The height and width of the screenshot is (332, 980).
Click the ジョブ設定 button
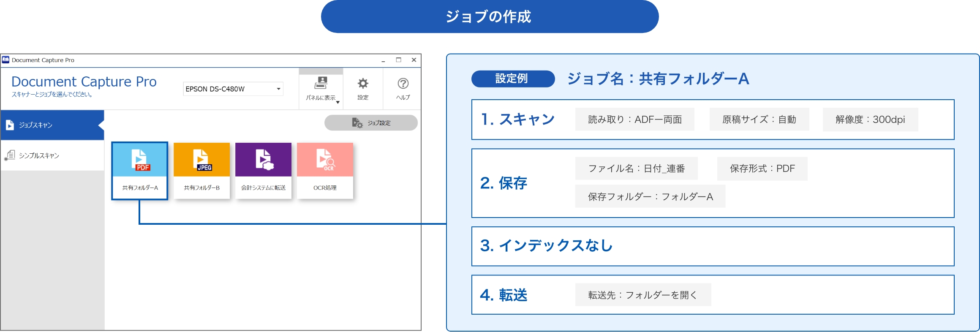371,123
